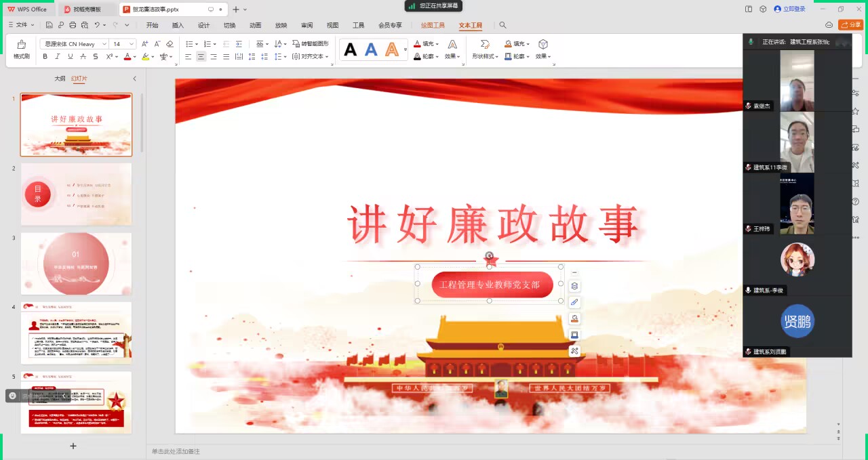Toggle underline formatting
This screenshot has height=460, width=868.
point(70,57)
